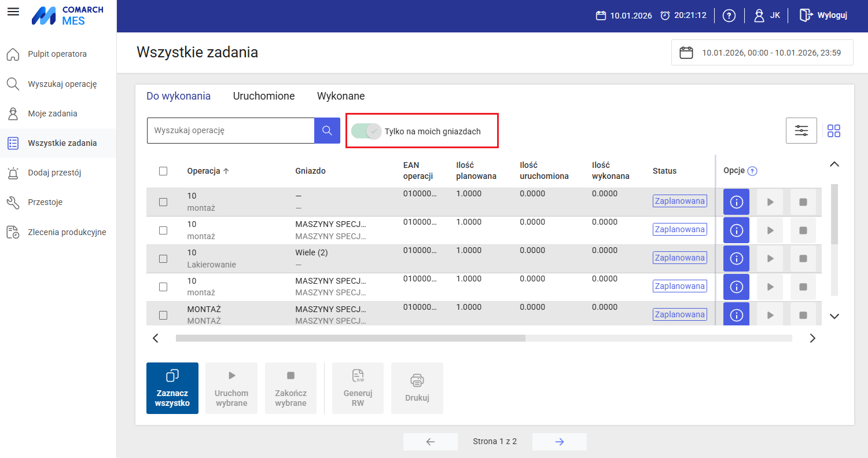Click the Wyloguj logout button
This screenshot has height=458, width=868.
tap(823, 16)
